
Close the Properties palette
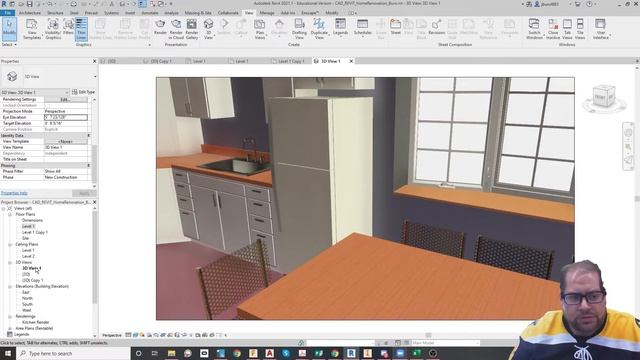[x=94, y=61]
